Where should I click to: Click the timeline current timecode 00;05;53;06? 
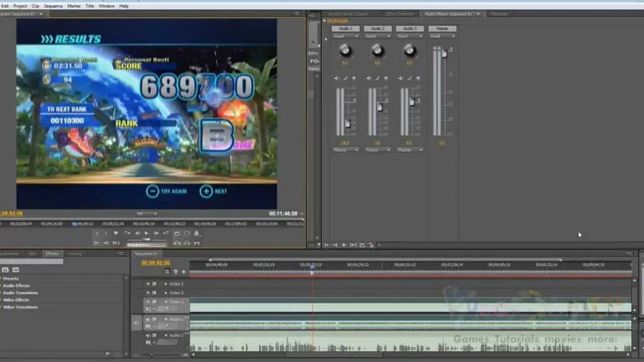pyautogui.click(x=155, y=263)
